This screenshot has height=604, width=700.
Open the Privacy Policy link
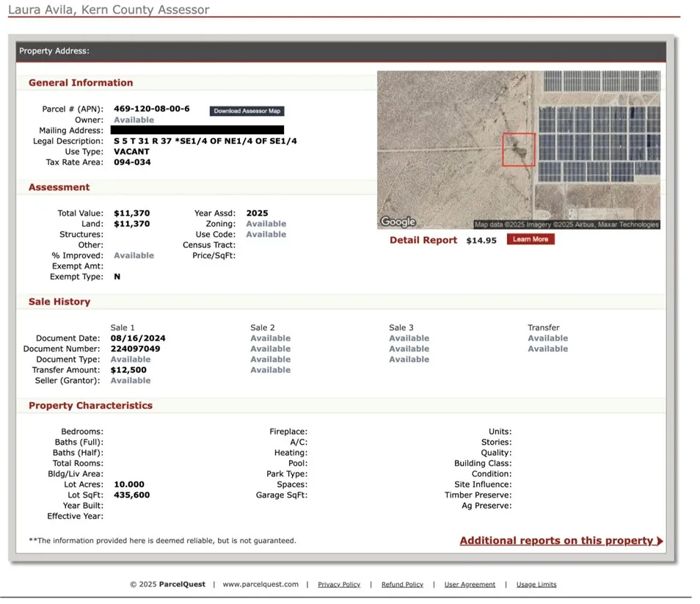(x=339, y=585)
